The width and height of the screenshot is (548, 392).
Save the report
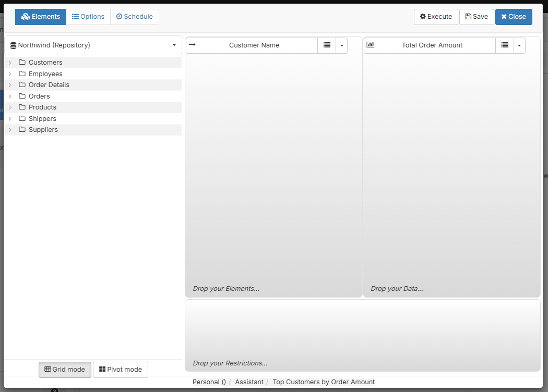pos(476,17)
